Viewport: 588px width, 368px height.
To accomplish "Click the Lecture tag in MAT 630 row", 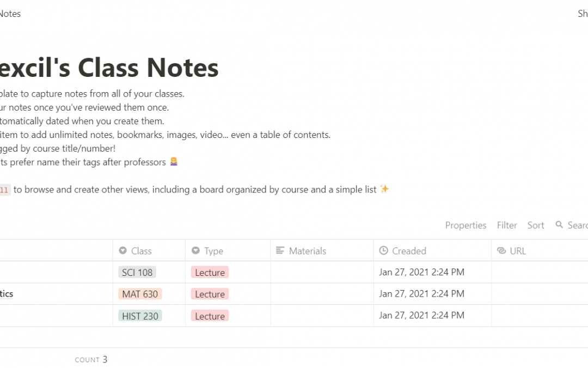I will pyautogui.click(x=210, y=294).
